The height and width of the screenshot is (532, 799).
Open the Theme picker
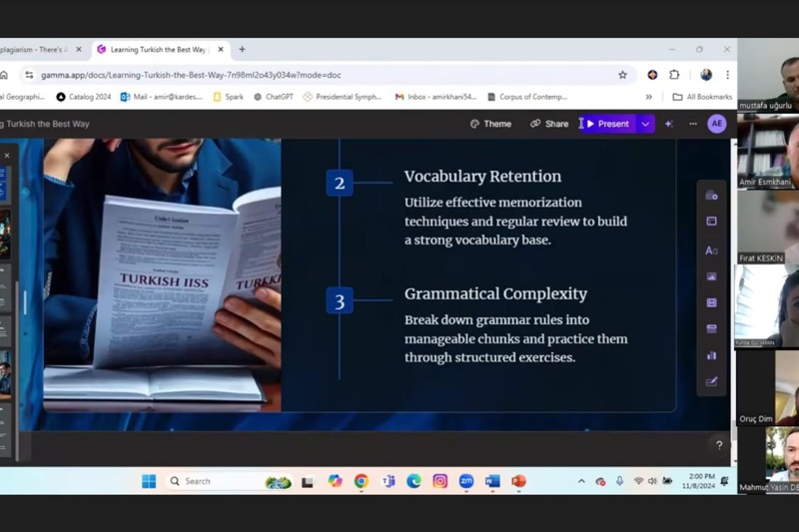click(490, 124)
